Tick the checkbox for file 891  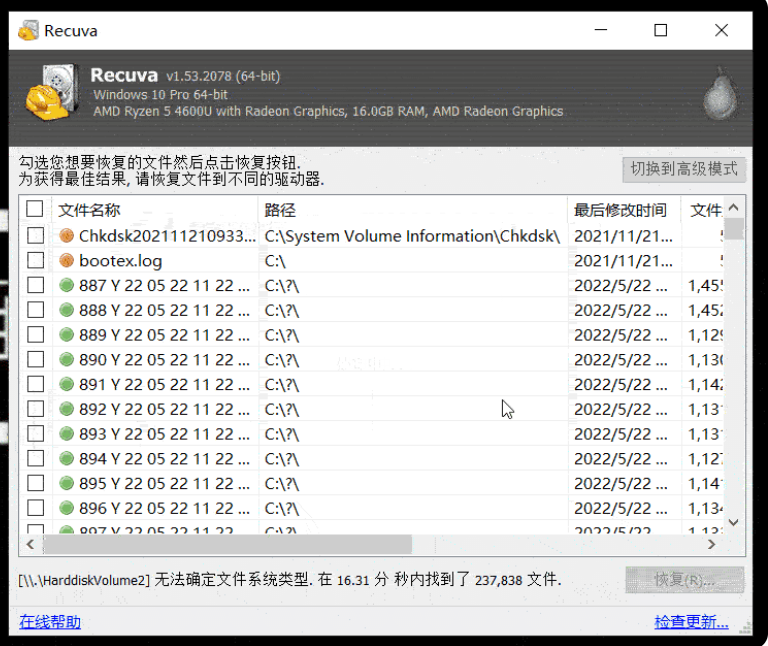[x=35, y=385]
